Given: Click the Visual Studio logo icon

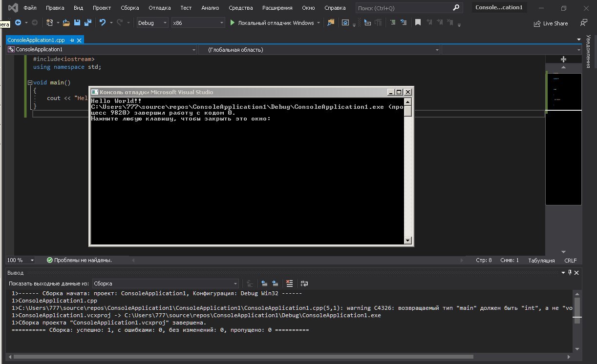Looking at the screenshot, I should pyautogui.click(x=13, y=8).
